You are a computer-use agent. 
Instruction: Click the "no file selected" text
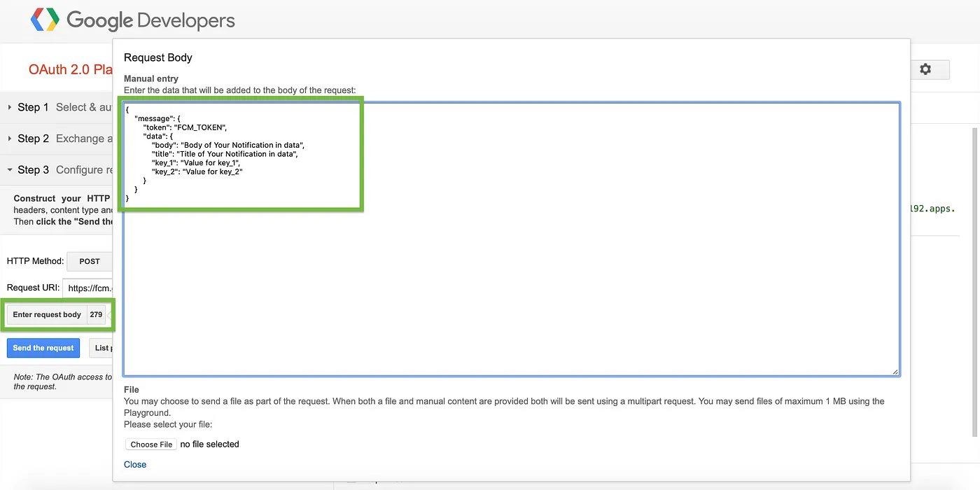[210, 444]
